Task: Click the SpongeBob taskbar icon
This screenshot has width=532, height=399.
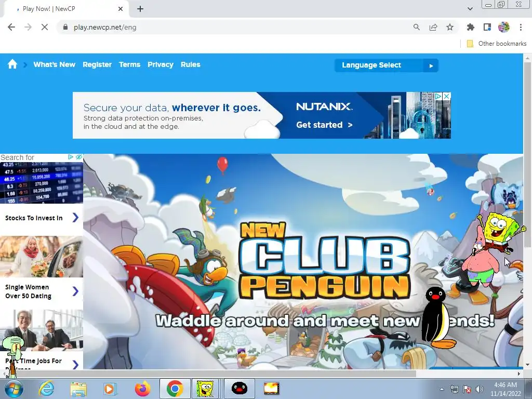Action: click(x=205, y=389)
